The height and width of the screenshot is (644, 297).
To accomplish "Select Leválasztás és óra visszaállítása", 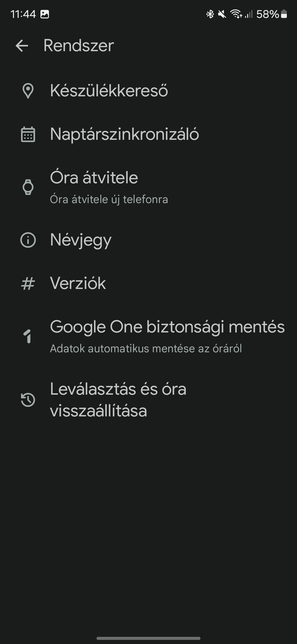I will [x=148, y=400].
